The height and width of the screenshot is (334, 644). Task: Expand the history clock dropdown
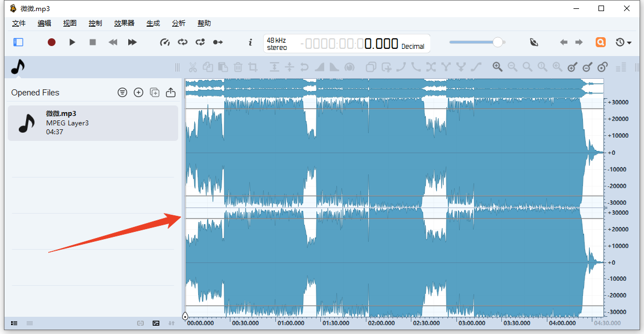623,42
